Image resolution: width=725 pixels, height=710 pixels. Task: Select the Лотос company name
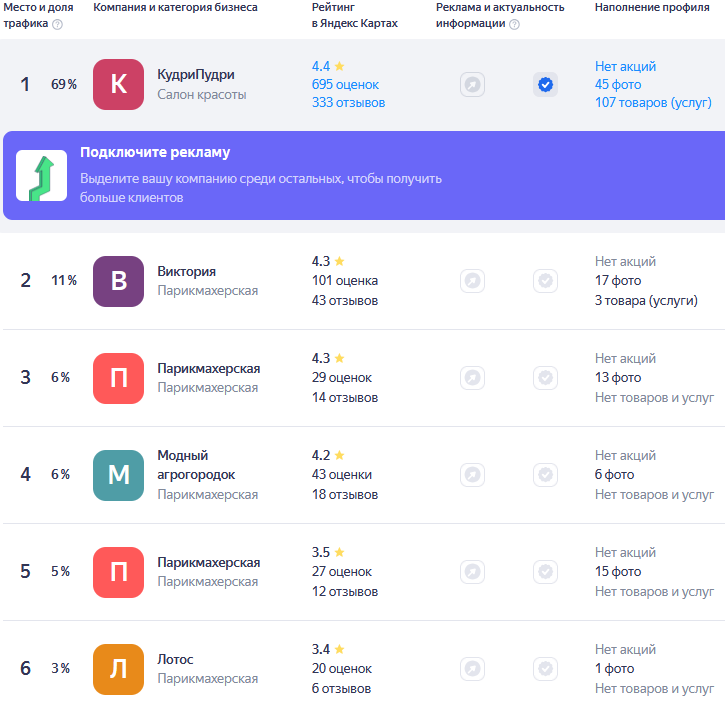click(175, 659)
